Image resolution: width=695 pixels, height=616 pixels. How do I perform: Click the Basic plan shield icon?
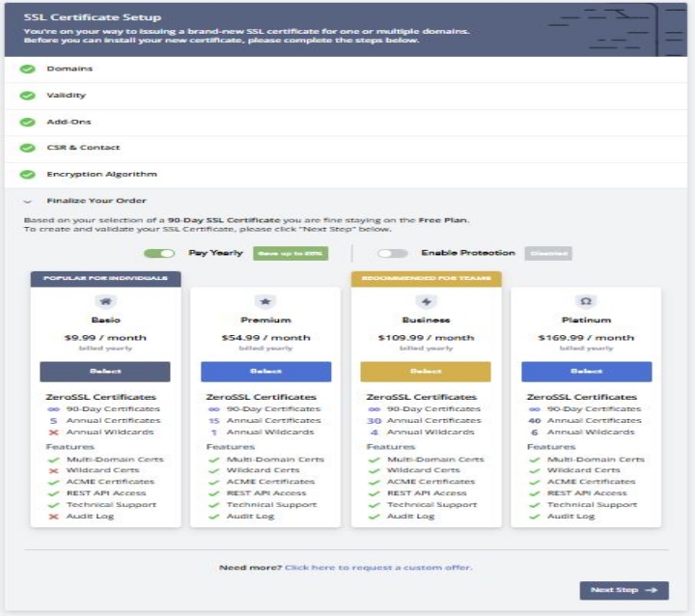tap(105, 301)
